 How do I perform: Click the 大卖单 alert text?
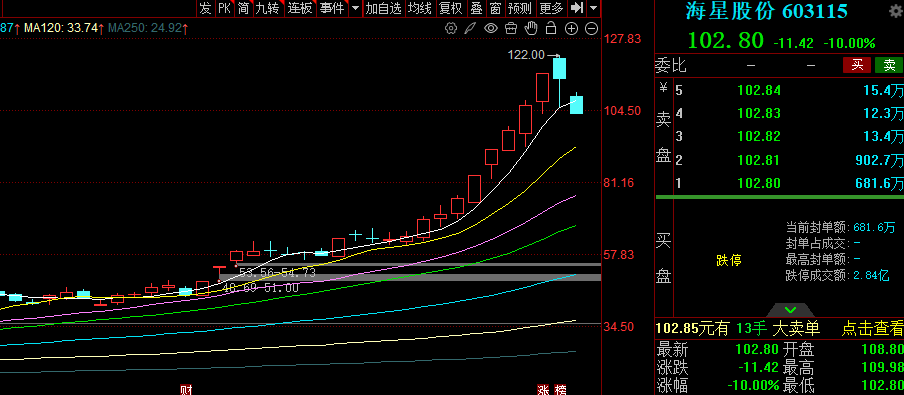[796, 329]
